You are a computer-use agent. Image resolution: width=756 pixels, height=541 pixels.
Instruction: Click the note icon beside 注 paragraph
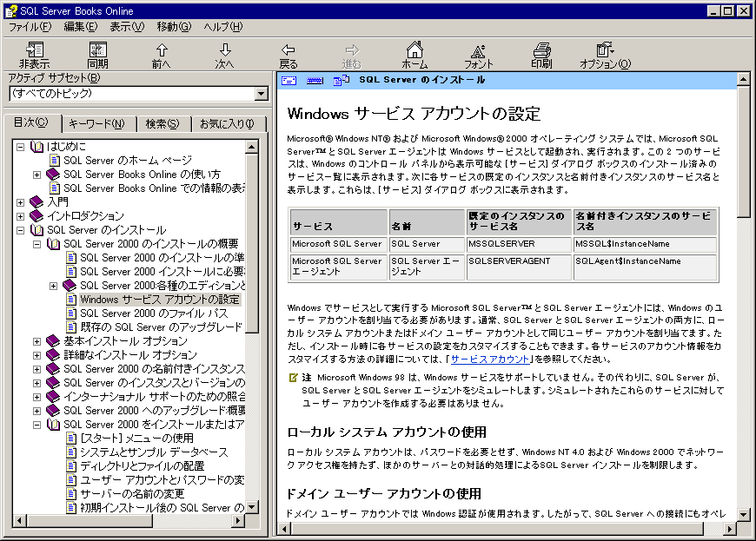click(293, 378)
